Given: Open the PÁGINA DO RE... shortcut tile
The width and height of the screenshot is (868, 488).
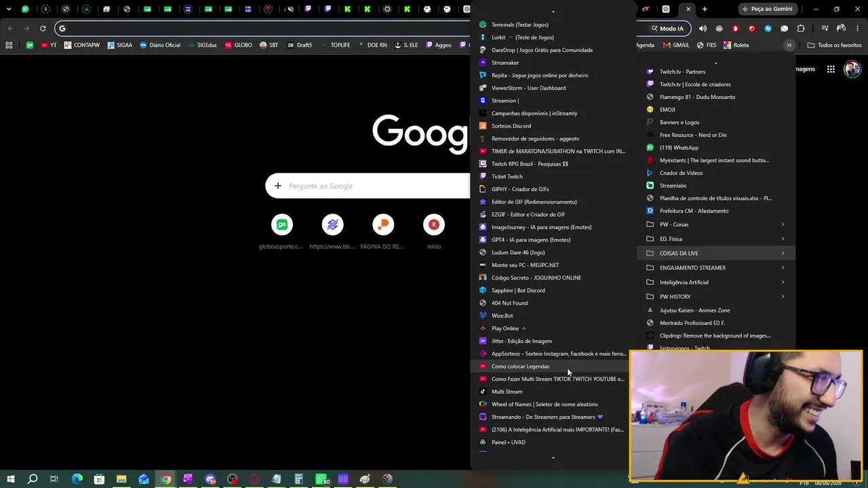Looking at the screenshot, I should coord(382,232).
